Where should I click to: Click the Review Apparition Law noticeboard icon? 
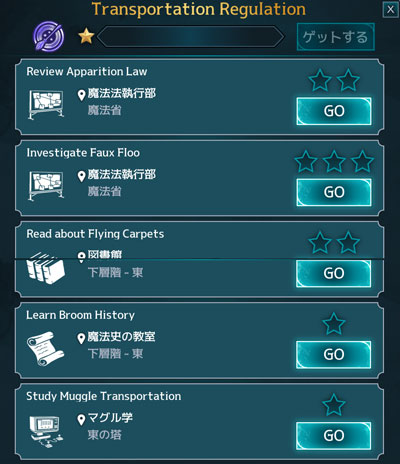pyautogui.click(x=46, y=104)
